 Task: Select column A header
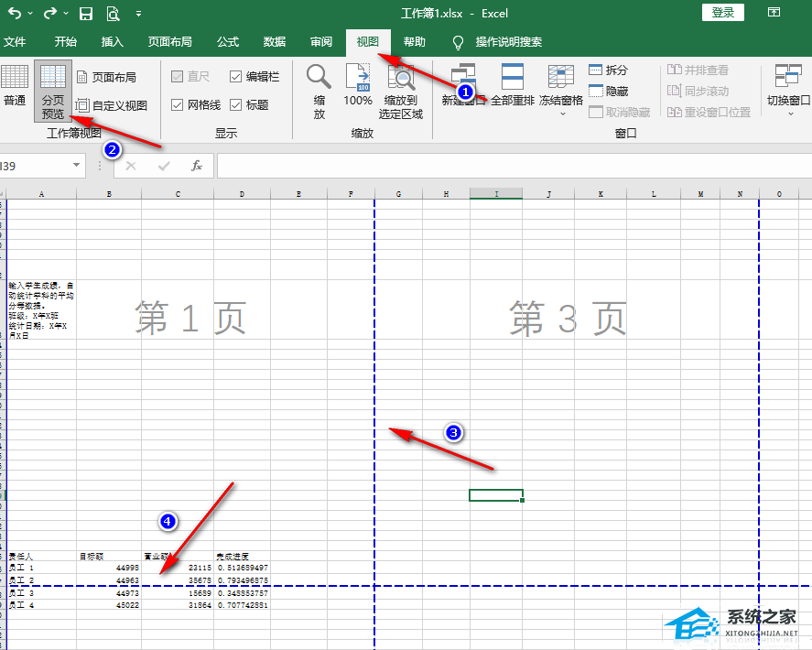41,194
